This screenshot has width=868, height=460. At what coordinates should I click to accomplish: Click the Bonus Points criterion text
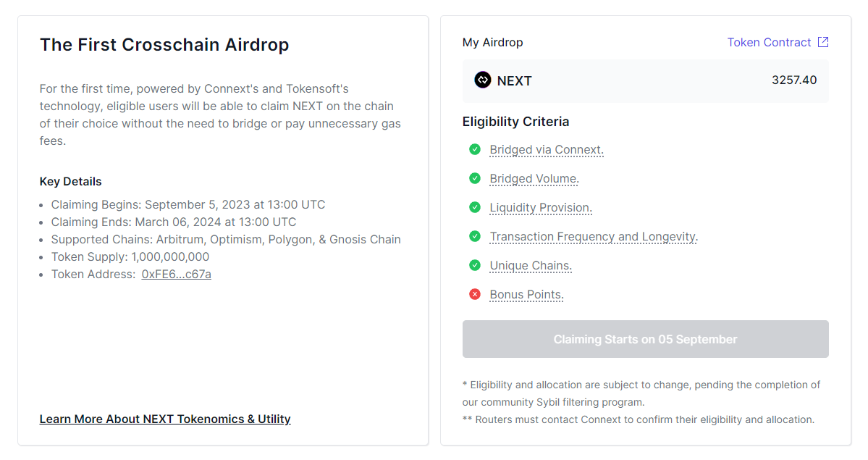coord(526,295)
